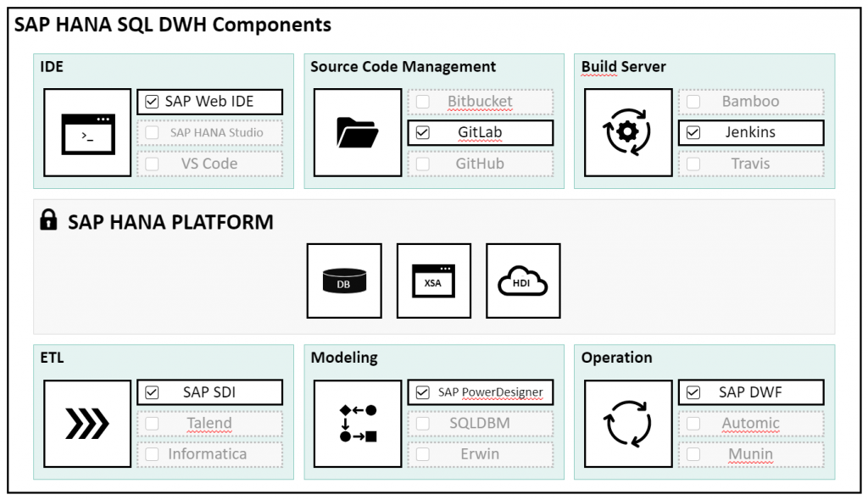
Task: Click the Bitbucket label
Action: (x=480, y=102)
